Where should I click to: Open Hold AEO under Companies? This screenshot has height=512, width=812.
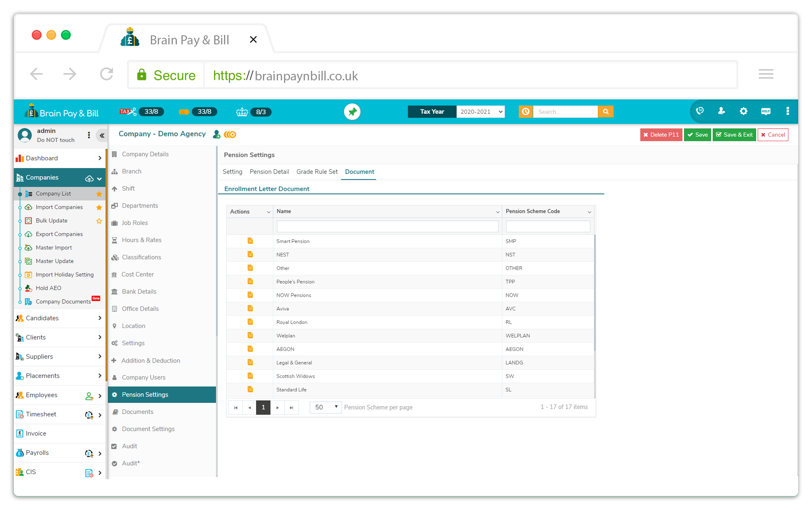48,288
